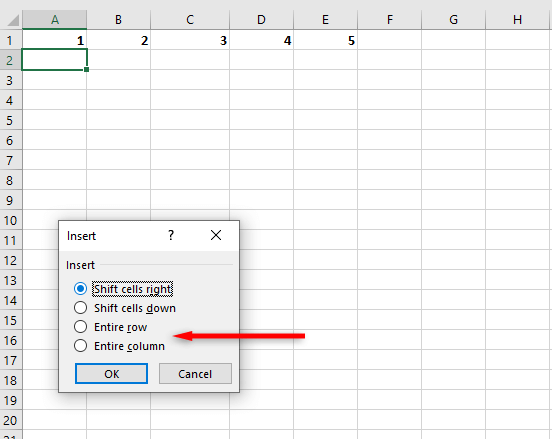Confirm the Insert dialog with OK
Screen dimensions: 552x439
pyautogui.click(x=111, y=374)
